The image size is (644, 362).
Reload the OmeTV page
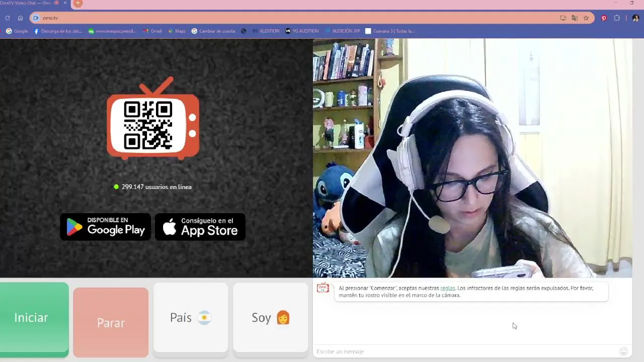pyautogui.click(x=8, y=18)
